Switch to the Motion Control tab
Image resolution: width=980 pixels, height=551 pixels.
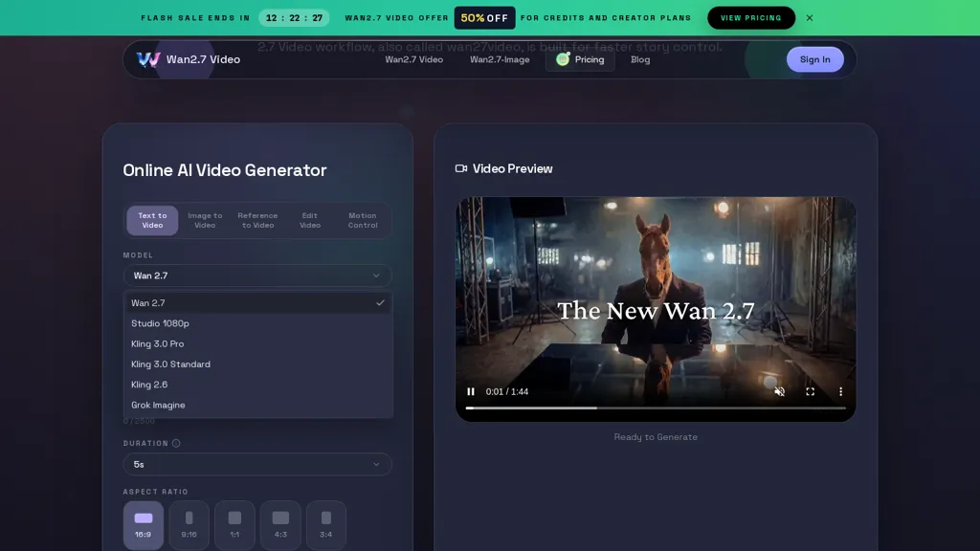coord(363,221)
